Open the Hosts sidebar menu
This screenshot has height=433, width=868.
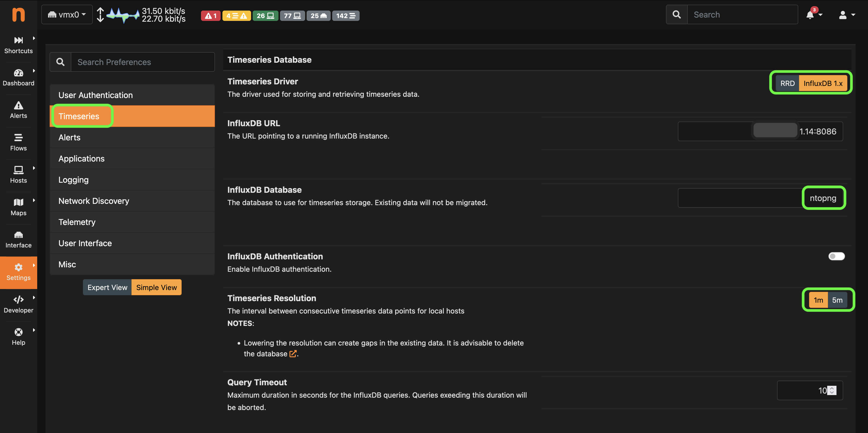pos(19,174)
